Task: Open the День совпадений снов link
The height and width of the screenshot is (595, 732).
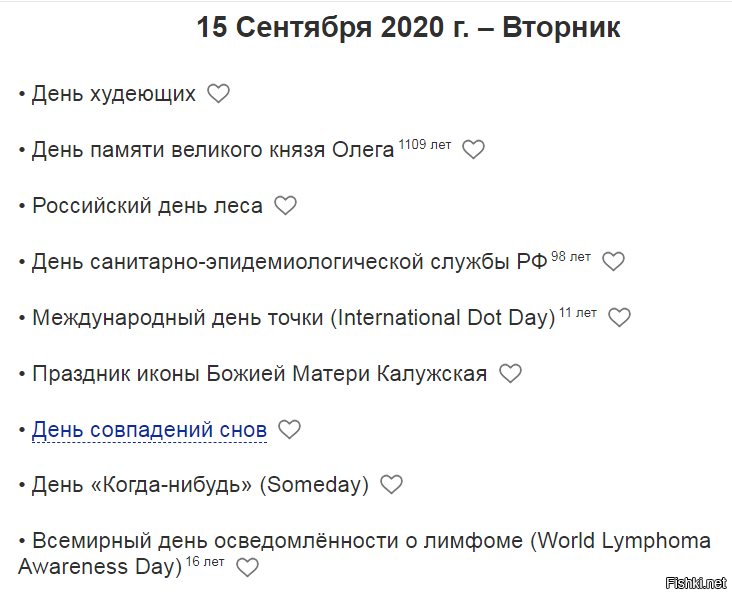Action: 149,430
